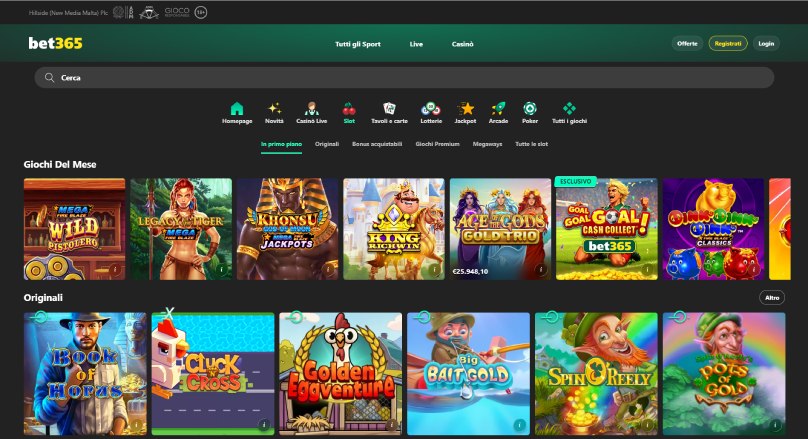Click the Gioco Responsabile logo
This screenshot has width=808, height=439.
[x=177, y=12]
